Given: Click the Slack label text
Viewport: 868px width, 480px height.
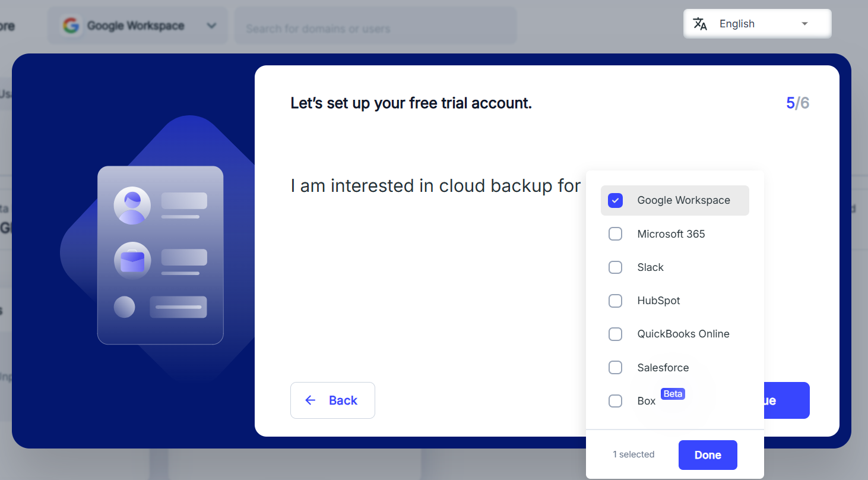Looking at the screenshot, I should [x=651, y=267].
